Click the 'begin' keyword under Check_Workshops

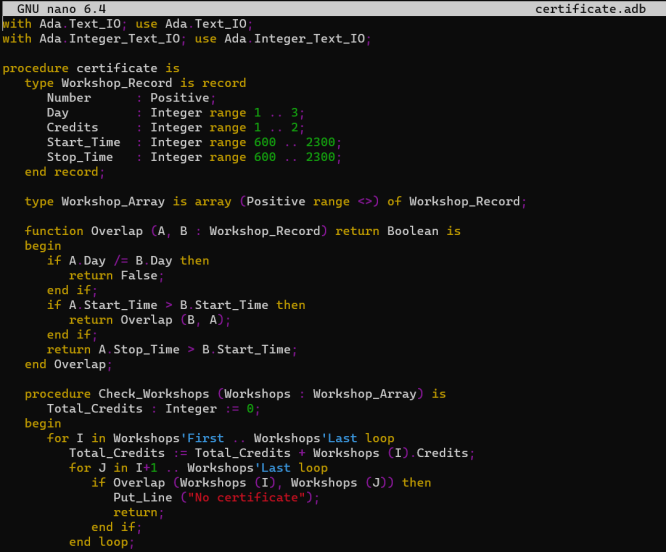tap(43, 424)
